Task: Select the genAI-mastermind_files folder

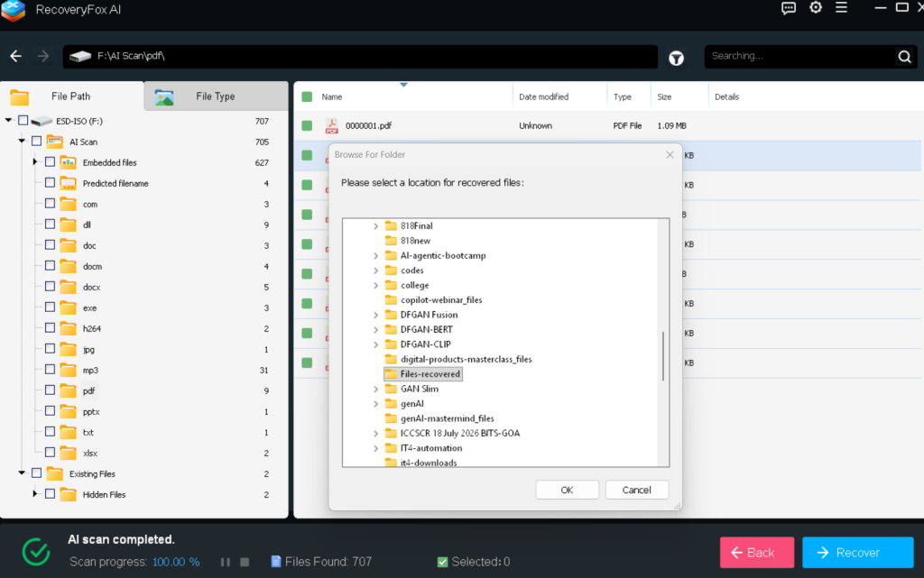Action: (x=448, y=418)
